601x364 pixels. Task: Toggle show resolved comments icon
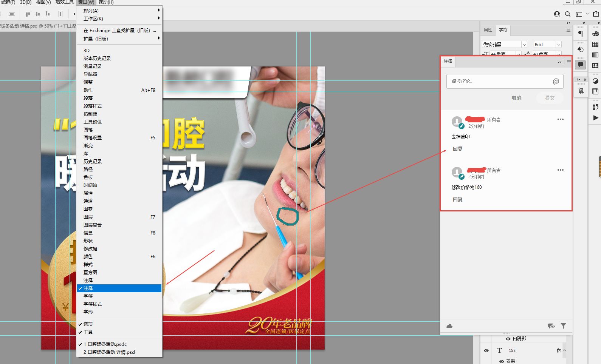pyautogui.click(x=551, y=326)
